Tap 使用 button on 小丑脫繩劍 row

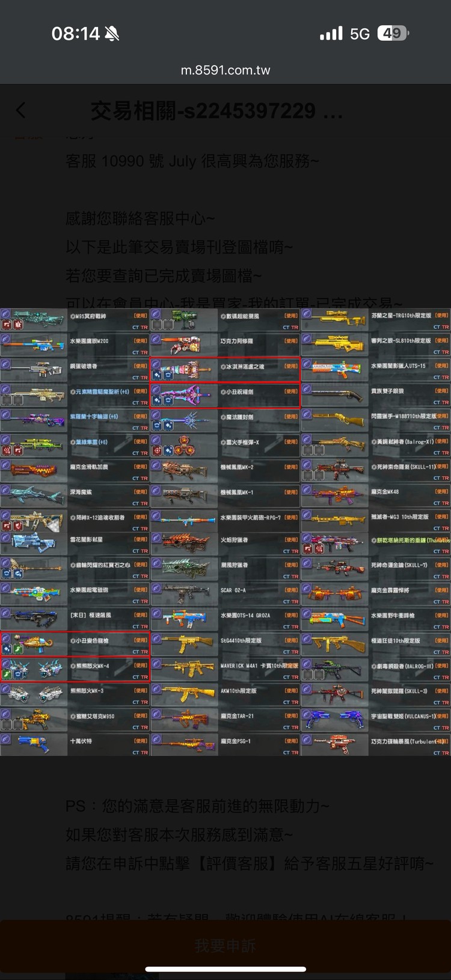click(291, 391)
